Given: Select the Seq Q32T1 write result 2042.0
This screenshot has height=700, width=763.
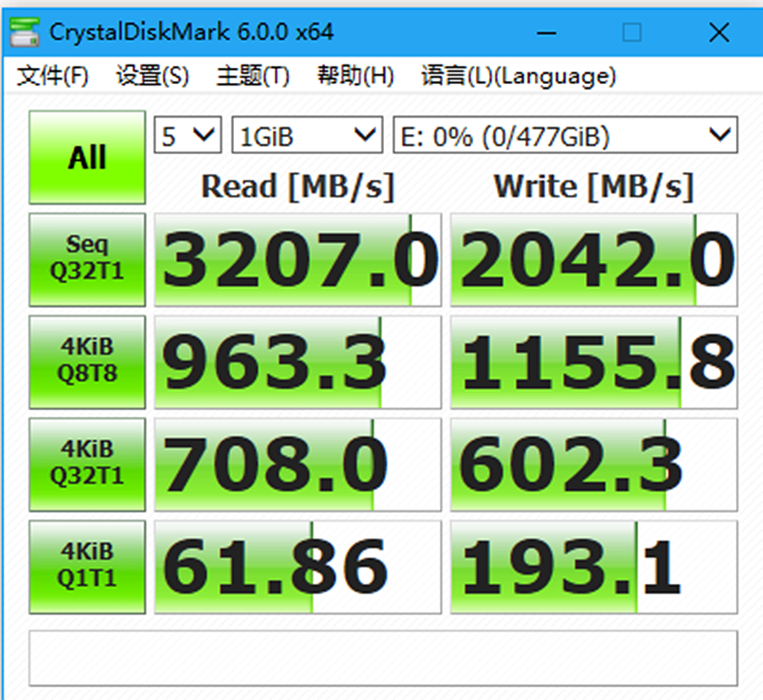Looking at the screenshot, I should coord(593,258).
